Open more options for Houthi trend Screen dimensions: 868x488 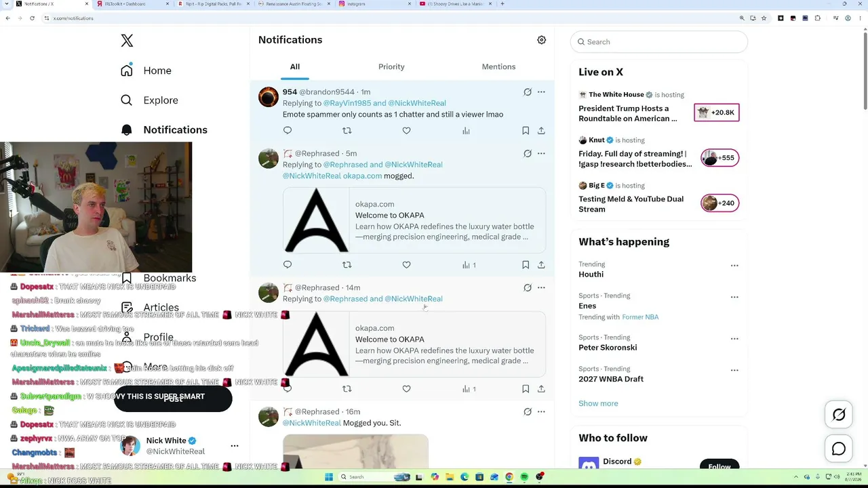[734, 266]
